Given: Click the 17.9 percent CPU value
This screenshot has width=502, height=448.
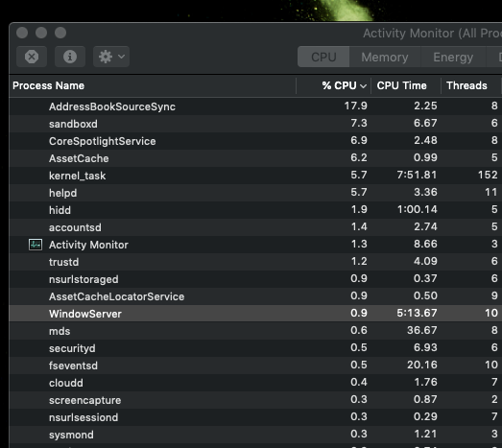Looking at the screenshot, I should [x=355, y=106].
